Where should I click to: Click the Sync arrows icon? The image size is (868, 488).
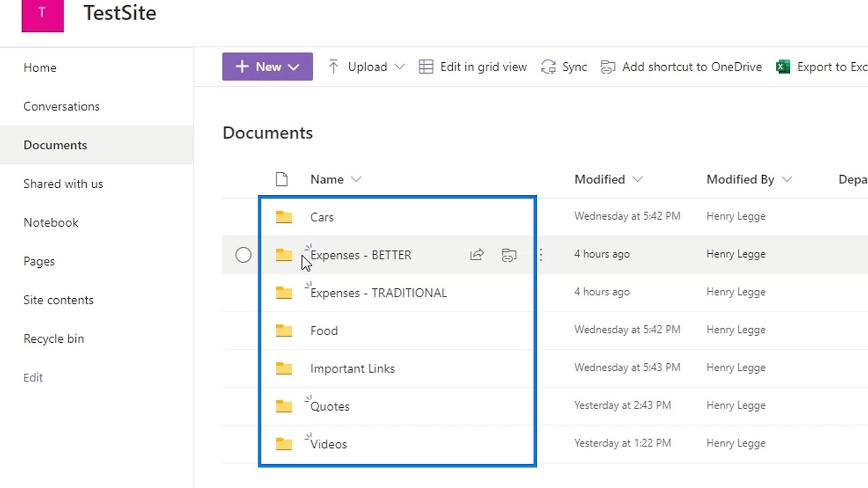(x=548, y=67)
